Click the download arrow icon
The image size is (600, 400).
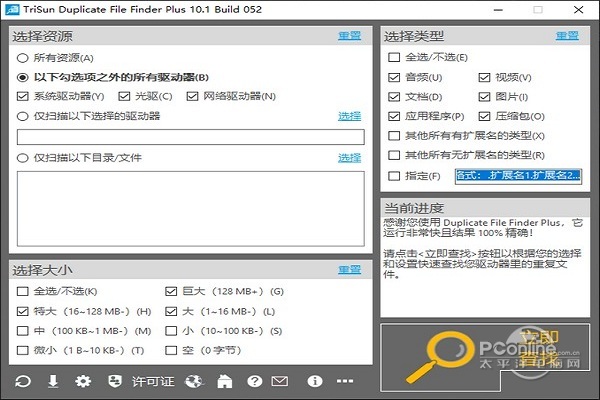coord(53,381)
